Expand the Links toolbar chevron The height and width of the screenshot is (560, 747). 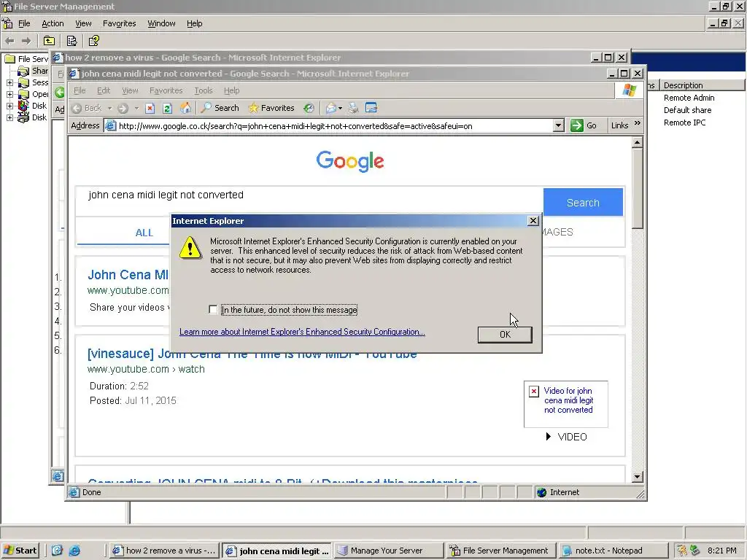click(638, 122)
